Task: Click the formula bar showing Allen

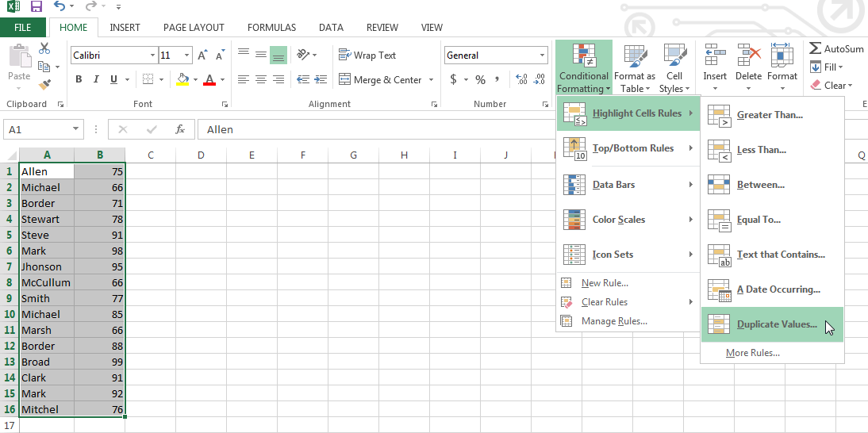Action: [x=376, y=129]
